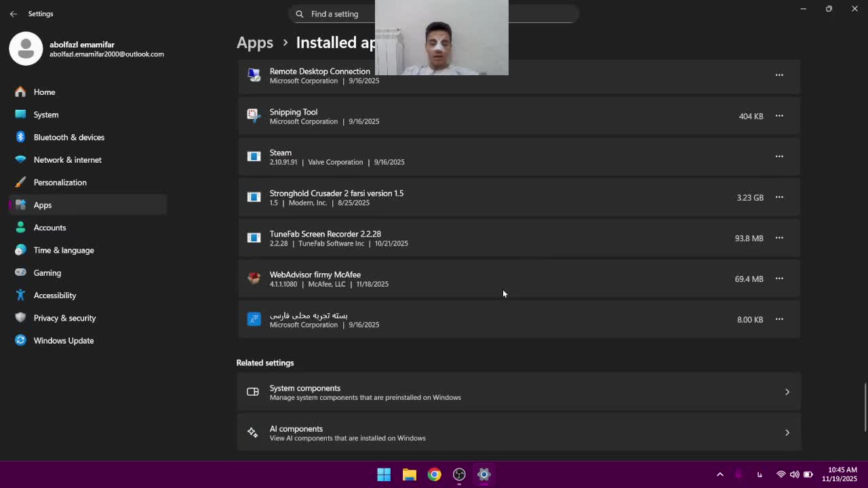
Task: Select Personalization in sidebar
Action: (88, 182)
